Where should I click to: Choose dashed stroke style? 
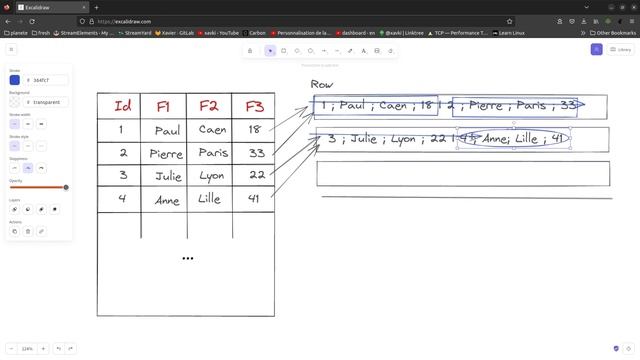[x=28, y=146]
